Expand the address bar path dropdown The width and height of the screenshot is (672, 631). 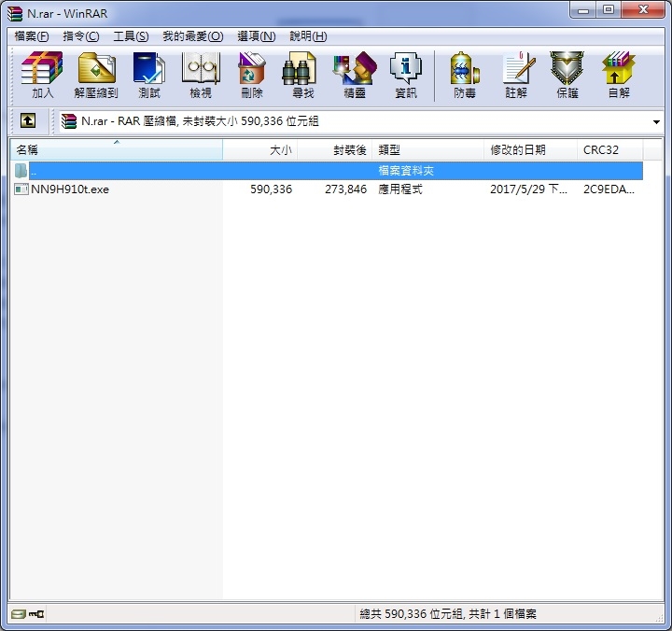click(x=656, y=121)
